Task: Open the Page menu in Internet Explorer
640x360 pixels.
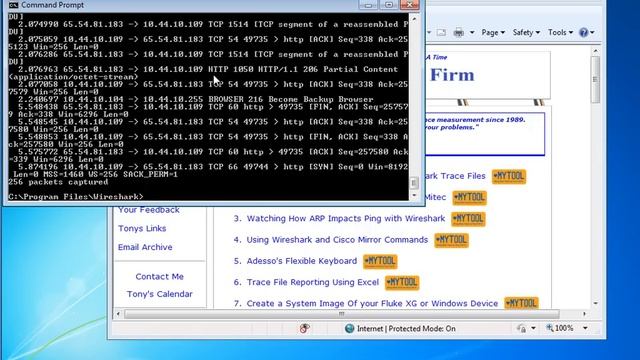Action: pos(493,32)
